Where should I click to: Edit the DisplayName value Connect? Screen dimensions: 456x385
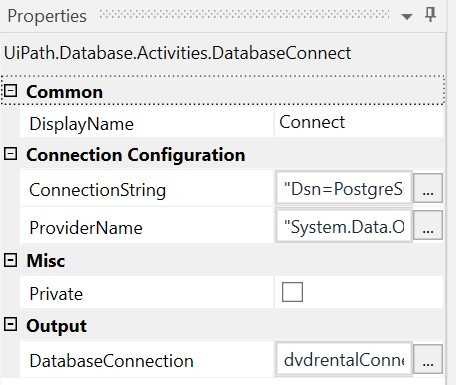point(359,122)
